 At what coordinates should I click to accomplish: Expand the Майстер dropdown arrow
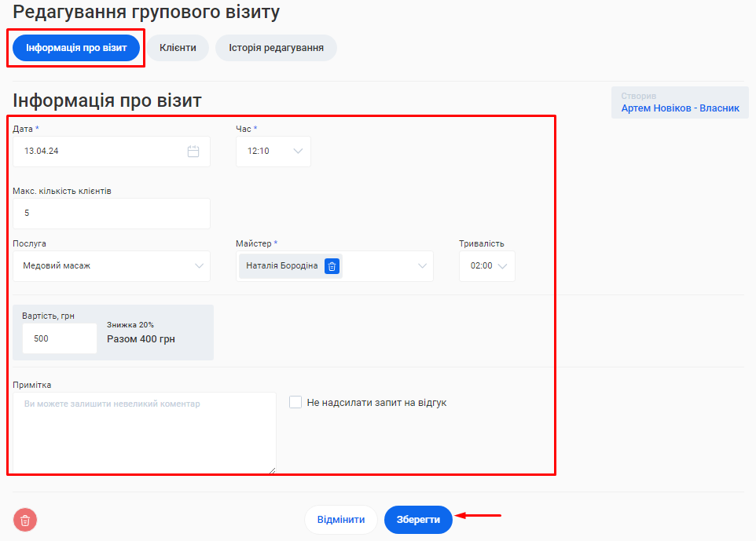[422, 266]
